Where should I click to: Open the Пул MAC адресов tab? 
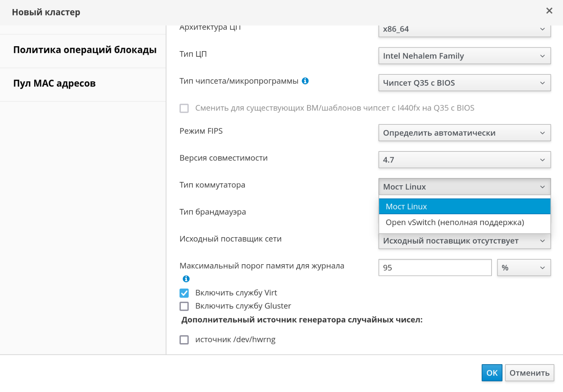pyautogui.click(x=54, y=83)
